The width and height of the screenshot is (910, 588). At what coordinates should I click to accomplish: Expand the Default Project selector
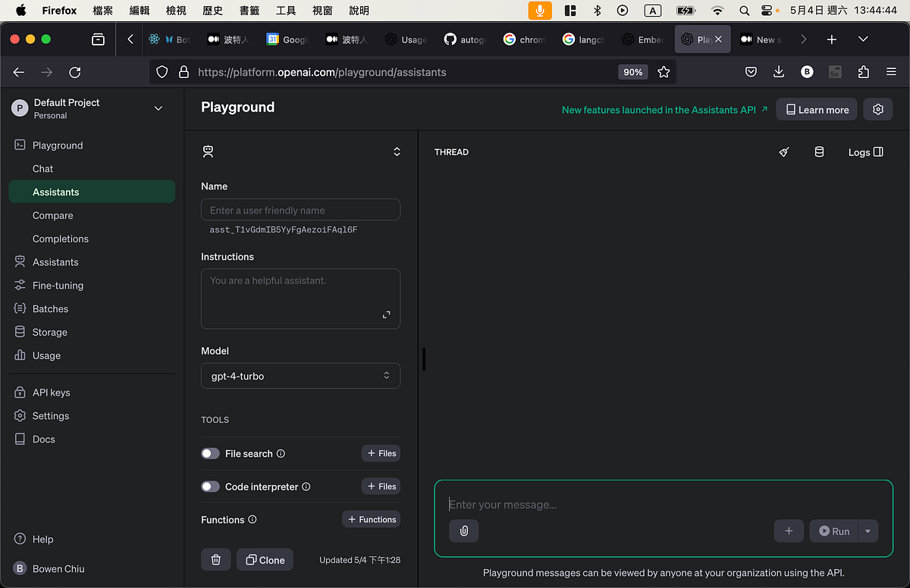[x=158, y=108]
